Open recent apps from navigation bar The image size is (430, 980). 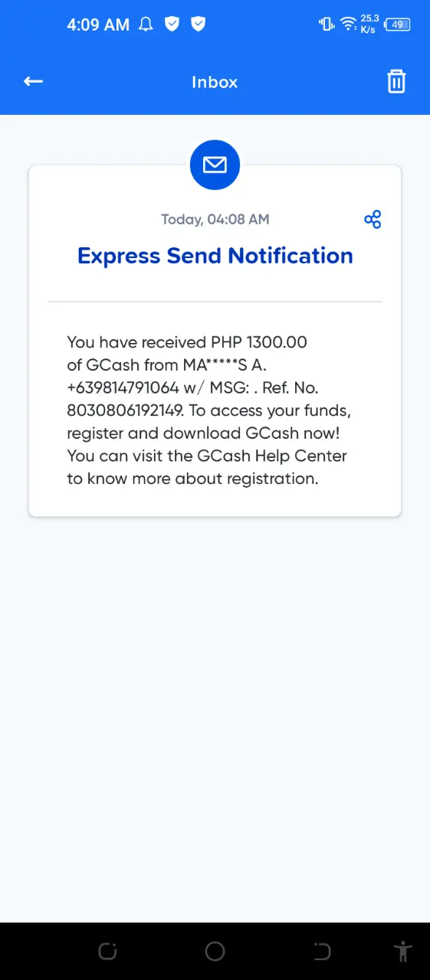[x=107, y=952]
